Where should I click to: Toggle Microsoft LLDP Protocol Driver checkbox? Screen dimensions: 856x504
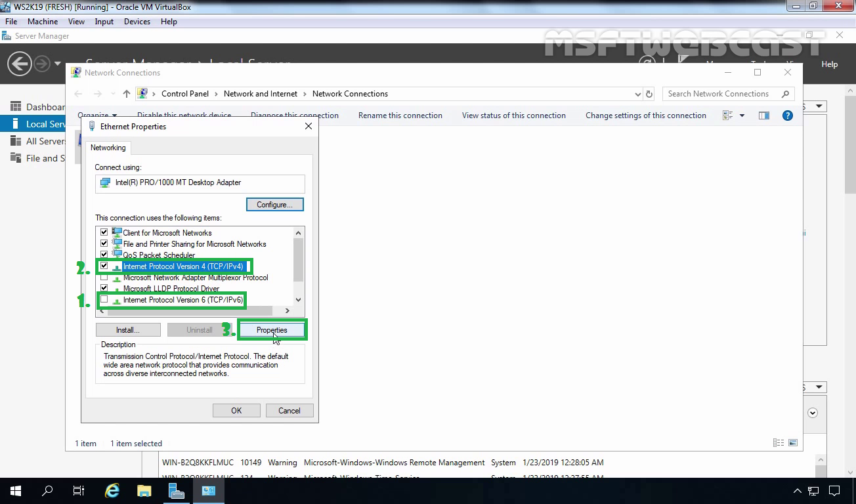click(104, 288)
